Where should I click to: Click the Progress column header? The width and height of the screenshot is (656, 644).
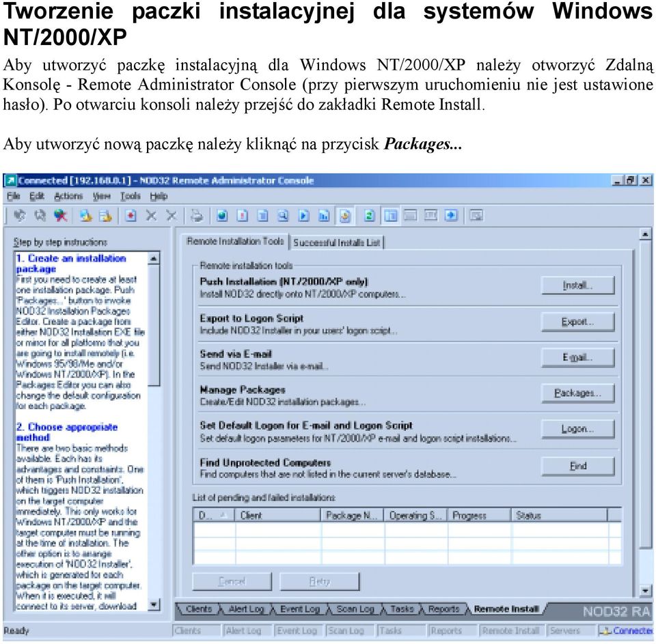480,515
